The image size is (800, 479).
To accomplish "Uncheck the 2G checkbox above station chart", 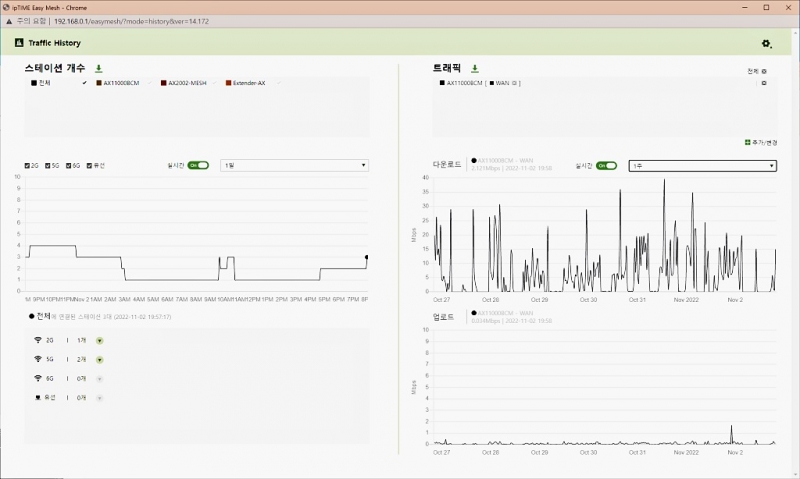I will (x=27, y=165).
